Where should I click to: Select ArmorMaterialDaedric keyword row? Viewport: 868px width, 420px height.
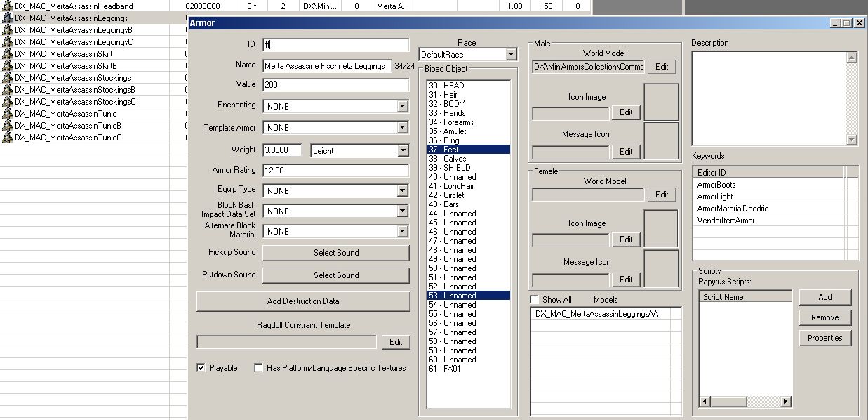pyautogui.click(x=724, y=209)
